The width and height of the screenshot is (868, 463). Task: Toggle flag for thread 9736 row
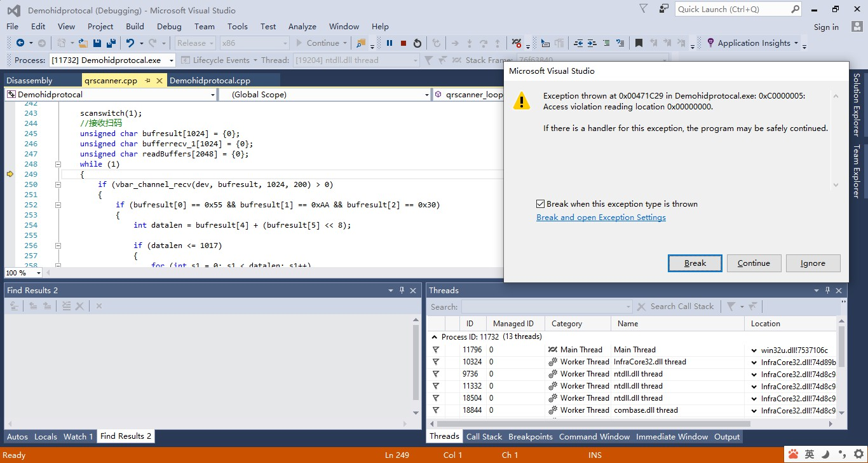click(436, 374)
